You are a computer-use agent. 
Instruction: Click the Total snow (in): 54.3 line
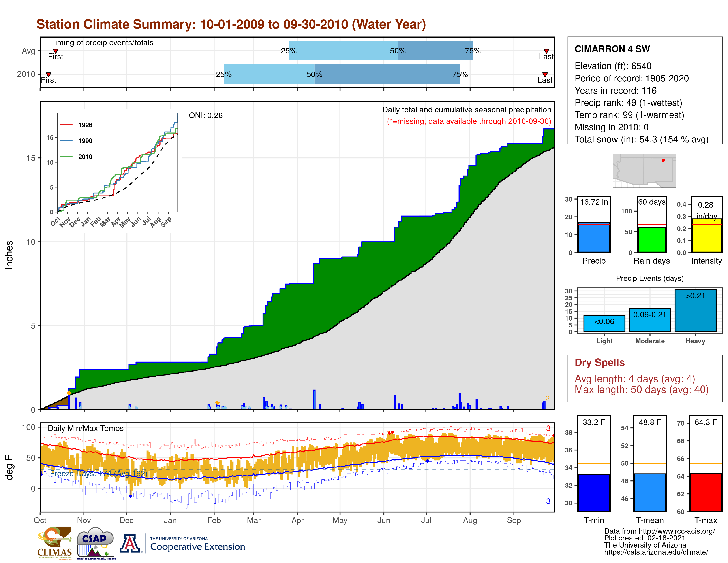(x=642, y=139)
